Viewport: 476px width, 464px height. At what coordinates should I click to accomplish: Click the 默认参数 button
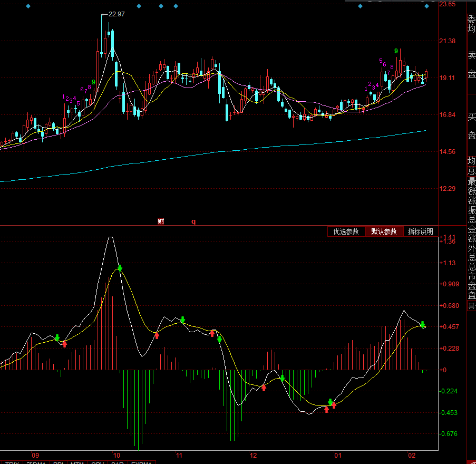coord(384,231)
